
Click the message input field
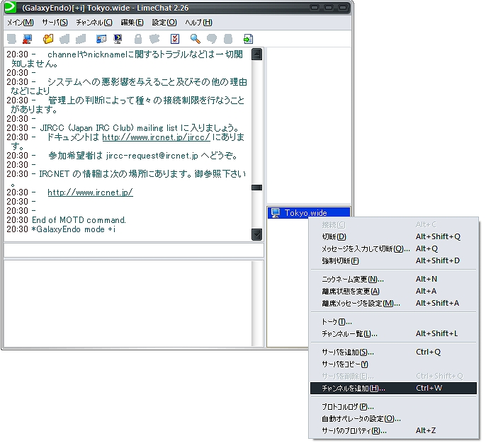[x=134, y=251]
